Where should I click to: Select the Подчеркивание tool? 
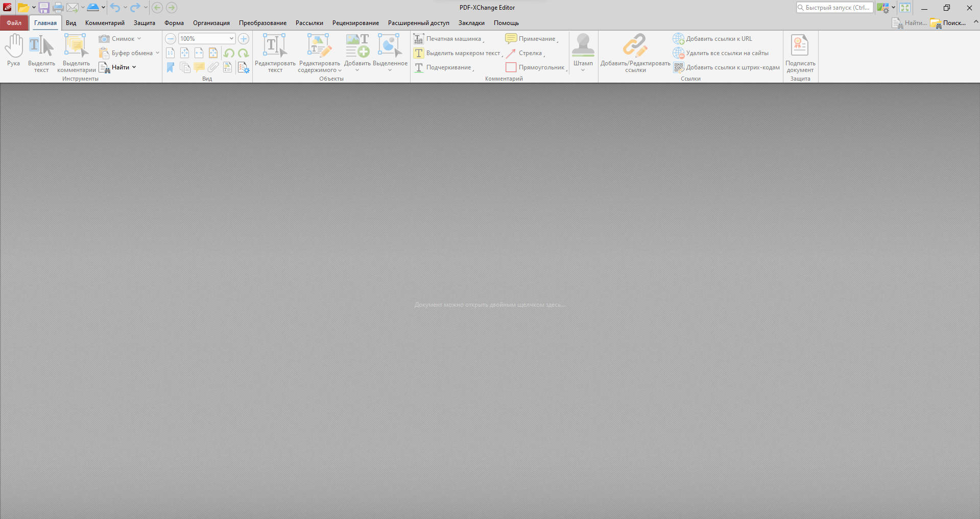click(x=443, y=67)
